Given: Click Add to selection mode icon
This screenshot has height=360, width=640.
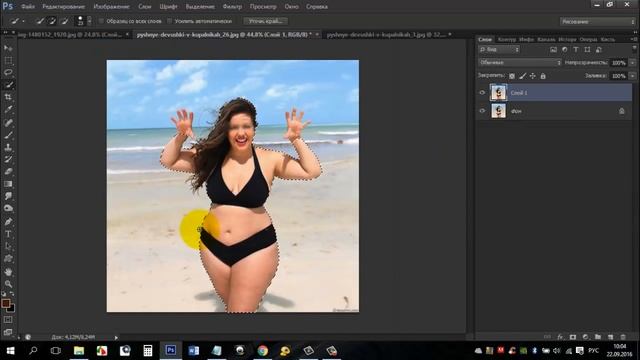Looking at the screenshot, I should 52,21.
